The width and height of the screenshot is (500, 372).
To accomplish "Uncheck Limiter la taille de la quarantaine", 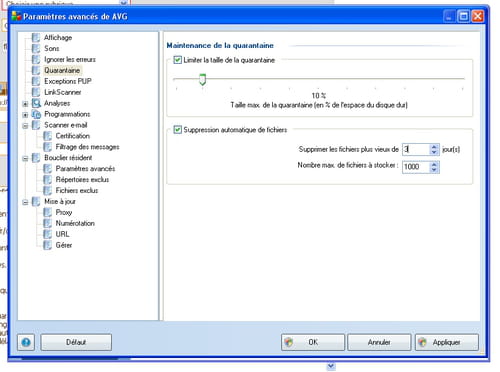I will tap(177, 60).
